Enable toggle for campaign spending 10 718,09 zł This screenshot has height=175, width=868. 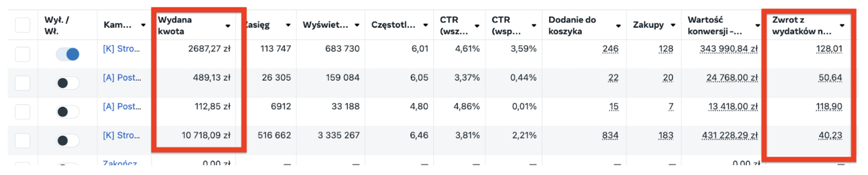67,141
